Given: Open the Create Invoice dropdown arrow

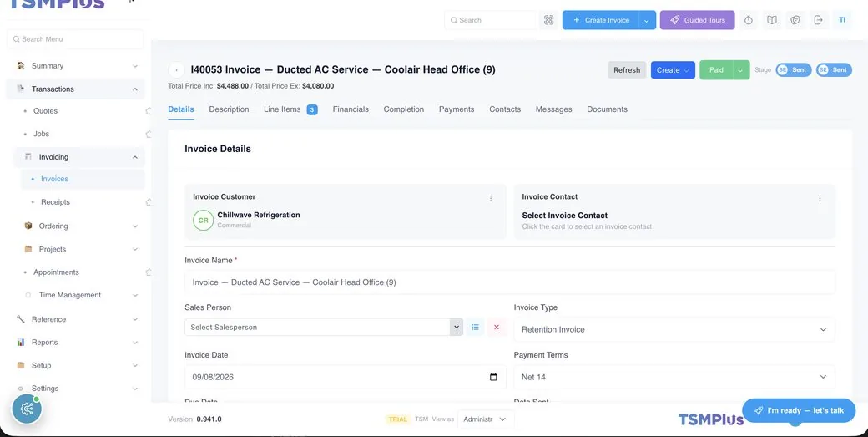Looking at the screenshot, I should 647,20.
